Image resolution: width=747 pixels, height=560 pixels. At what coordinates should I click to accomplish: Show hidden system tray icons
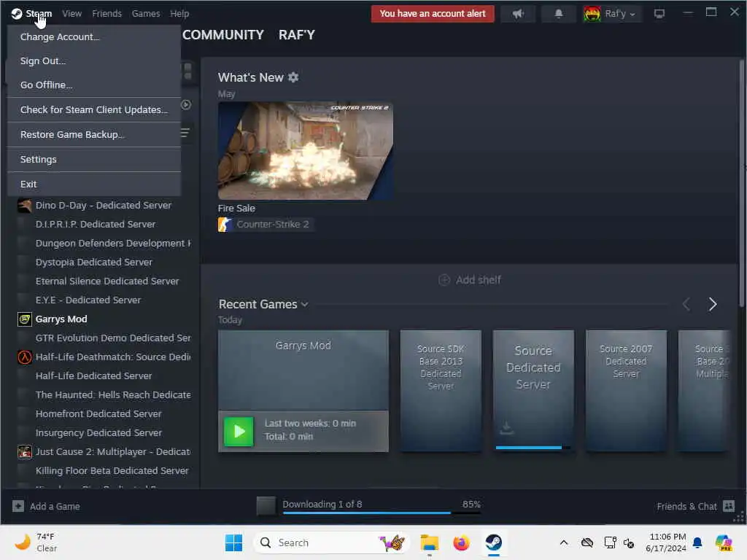coord(564,542)
